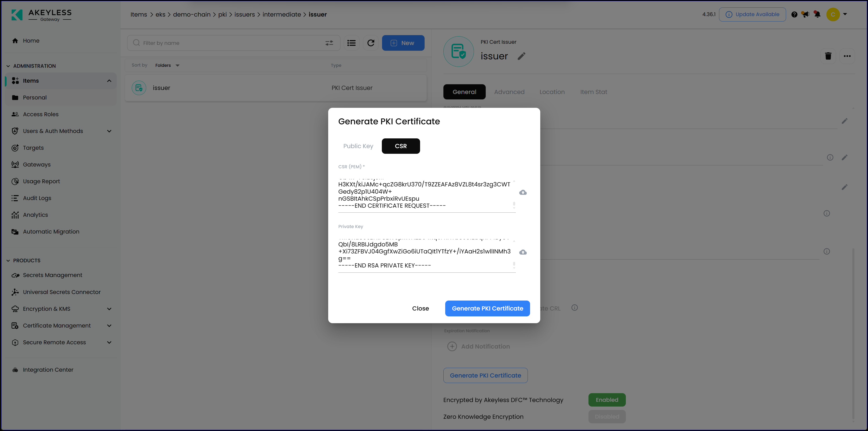The image size is (868, 431).
Task: Upload a CSR file via the cloud icon
Action: [523, 192]
